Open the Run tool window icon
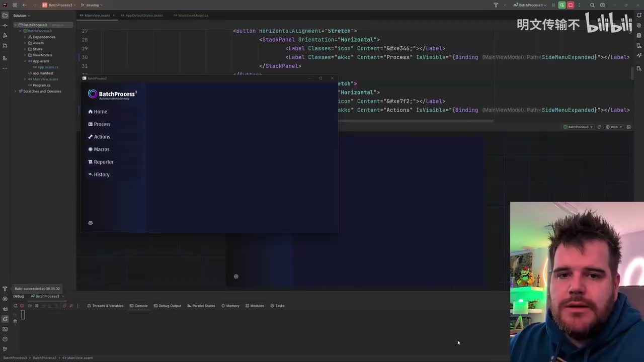The height and width of the screenshot is (362, 644). point(5,299)
